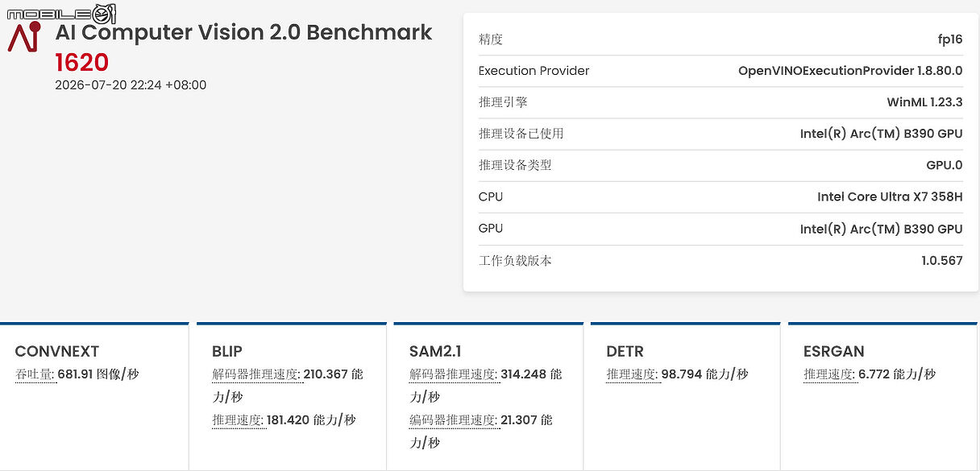Click the AI Computer Vision 2.0 Benchmark title
Screen dimensions: 980x471
coord(243,33)
